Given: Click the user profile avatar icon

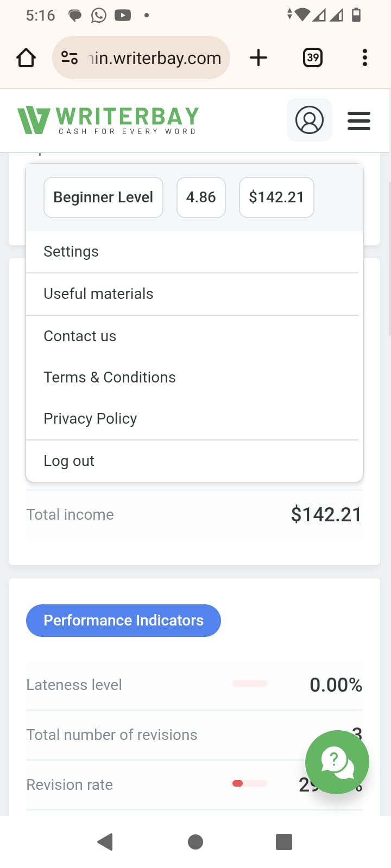Looking at the screenshot, I should (310, 120).
